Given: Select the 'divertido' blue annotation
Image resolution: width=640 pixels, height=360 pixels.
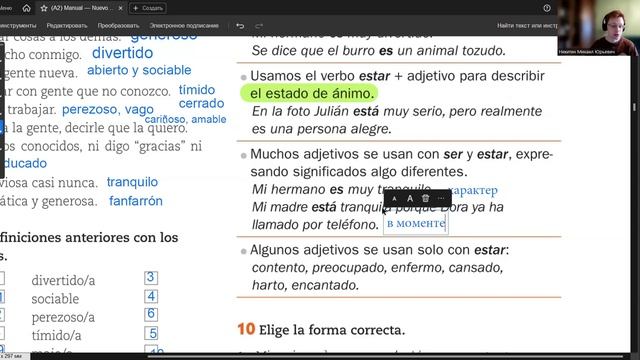Looking at the screenshot, I should [x=122, y=53].
